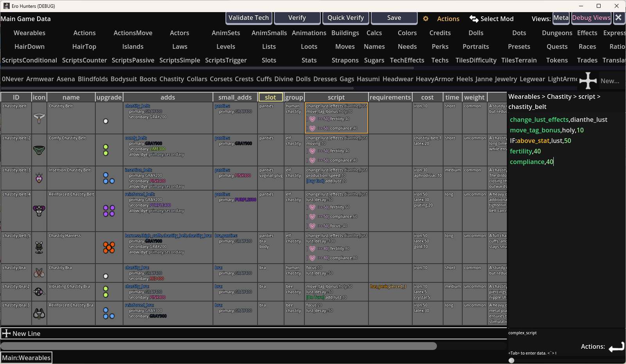Click the script column header

pos(336,97)
